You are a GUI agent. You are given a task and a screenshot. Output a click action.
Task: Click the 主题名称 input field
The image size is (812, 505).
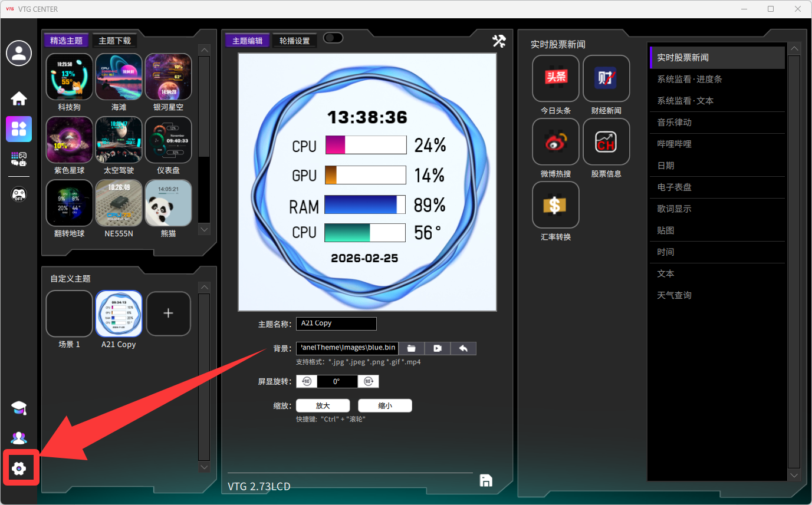click(x=336, y=324)
